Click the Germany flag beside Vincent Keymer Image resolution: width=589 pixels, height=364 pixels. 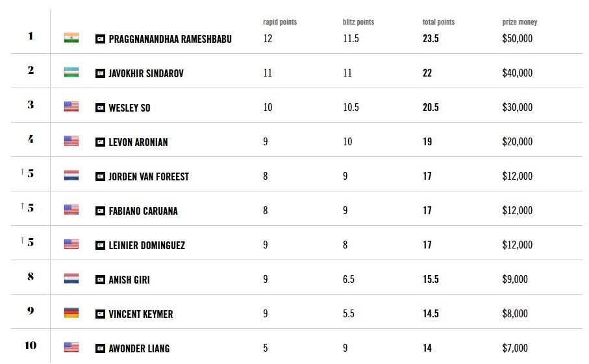[71, 313]
